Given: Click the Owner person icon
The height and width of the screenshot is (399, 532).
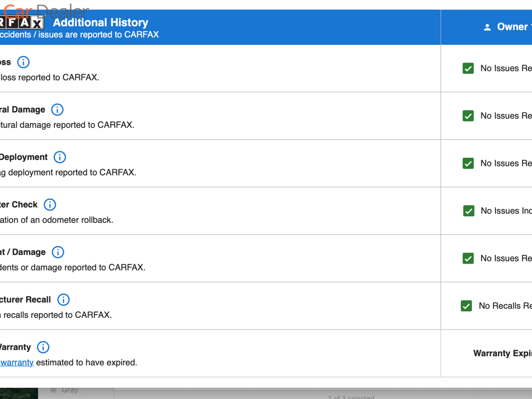Looking at the screenshot, I should 487,27.
